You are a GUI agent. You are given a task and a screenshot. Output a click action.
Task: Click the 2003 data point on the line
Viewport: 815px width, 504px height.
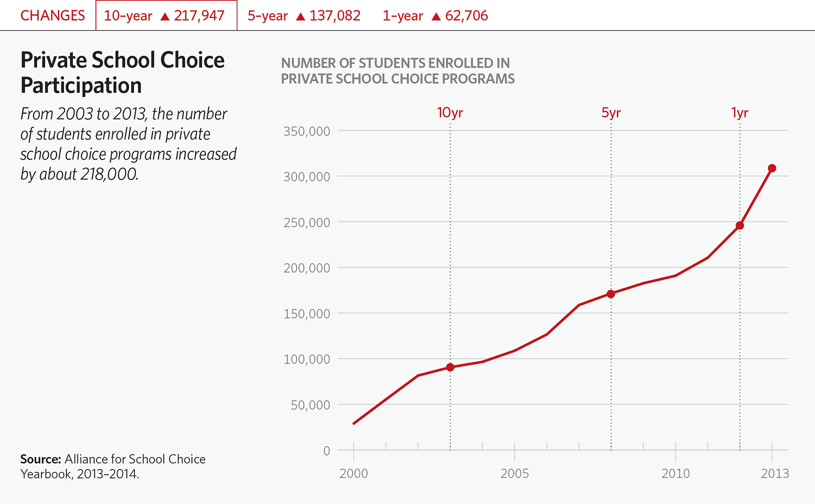[x=450, y=367]
